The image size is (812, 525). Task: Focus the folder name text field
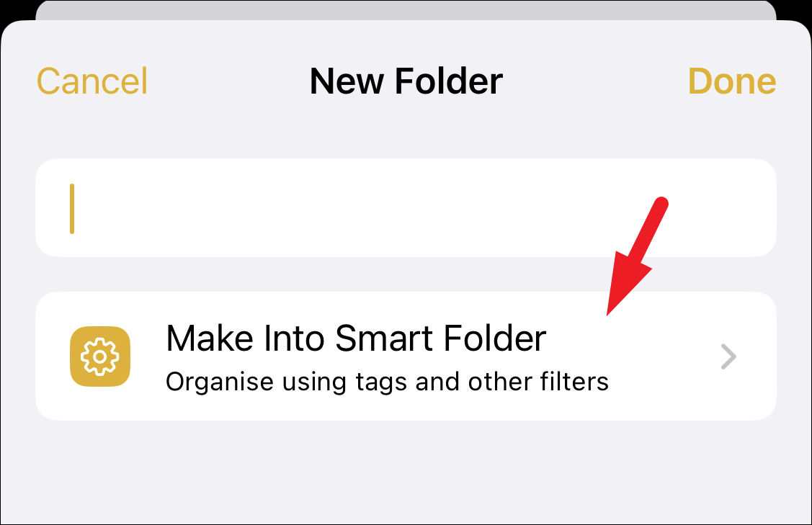[x=406, y=207]
